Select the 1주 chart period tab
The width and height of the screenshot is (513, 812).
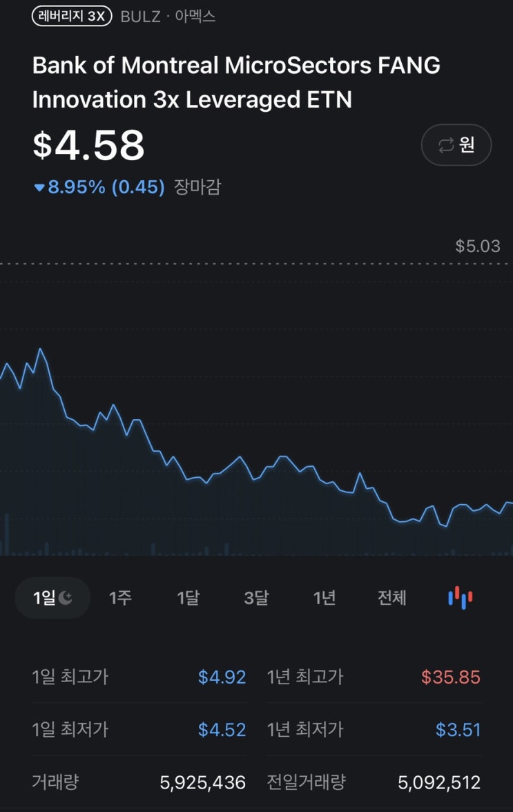(120, 598)
